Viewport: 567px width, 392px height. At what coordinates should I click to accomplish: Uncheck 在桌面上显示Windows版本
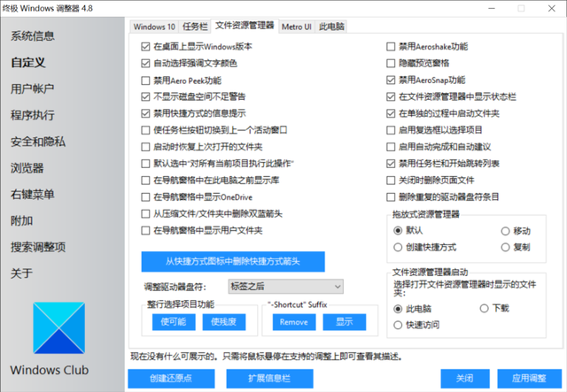[145, 47]
